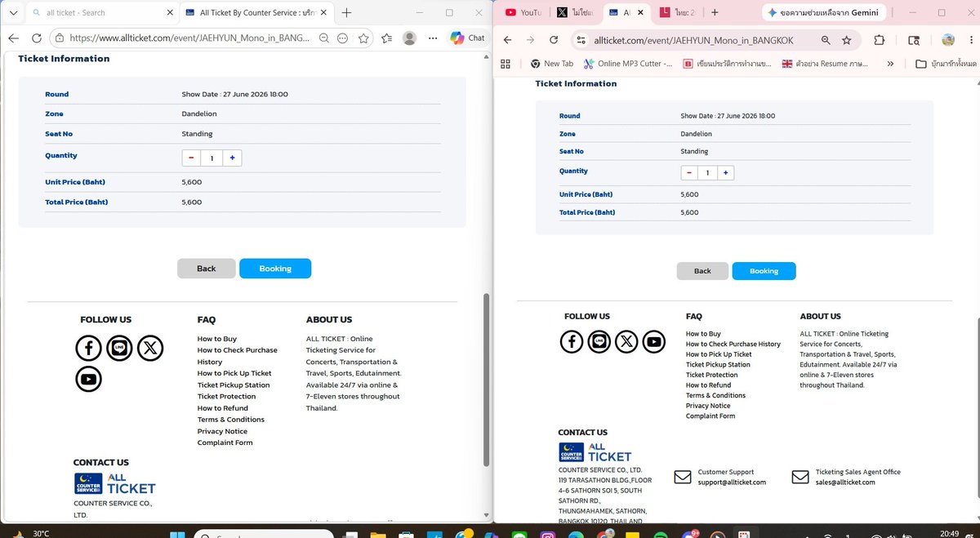
Task: Click Back button in Edge window
Action: [x=206, y=269]
